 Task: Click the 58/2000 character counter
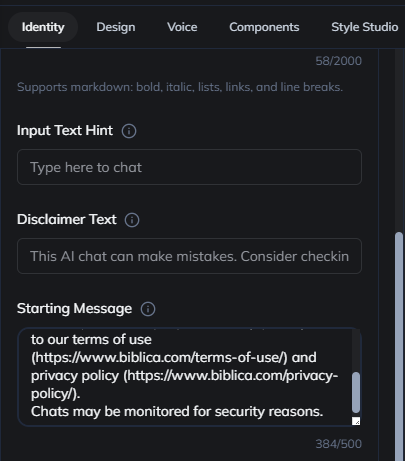338,61
